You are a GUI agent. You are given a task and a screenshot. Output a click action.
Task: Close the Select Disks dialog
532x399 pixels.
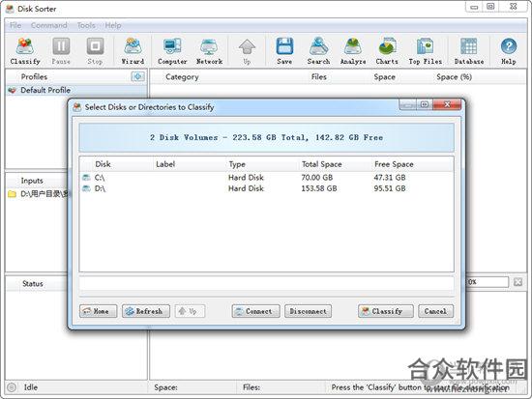pyautogui.click(x=447, y=104)
